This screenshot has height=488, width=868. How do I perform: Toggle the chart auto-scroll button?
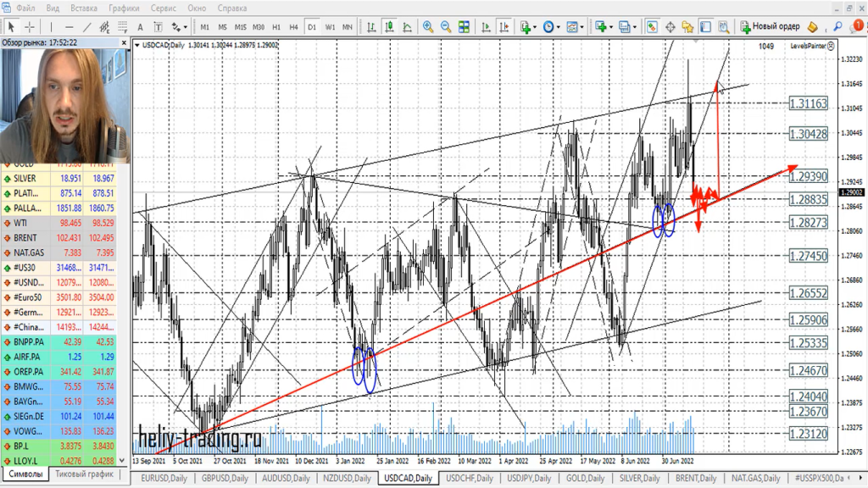[x=486, y=27]
